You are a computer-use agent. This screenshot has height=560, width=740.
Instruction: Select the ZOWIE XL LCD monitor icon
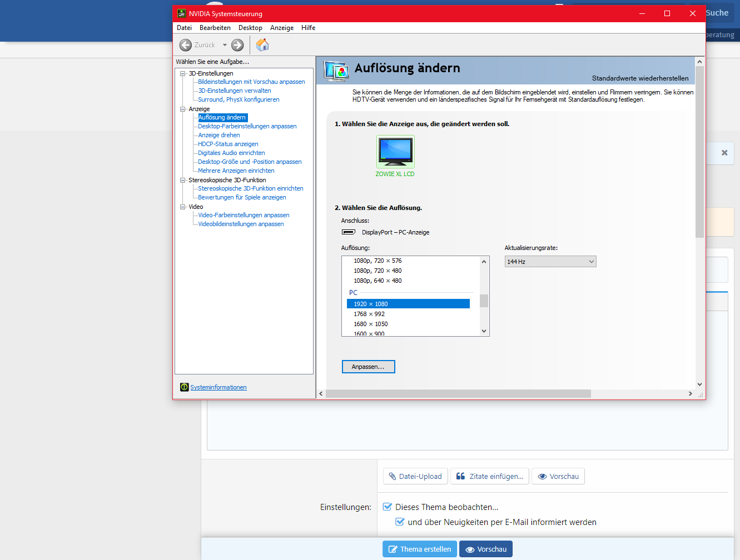pyautogui.click(x=395, y=151)
